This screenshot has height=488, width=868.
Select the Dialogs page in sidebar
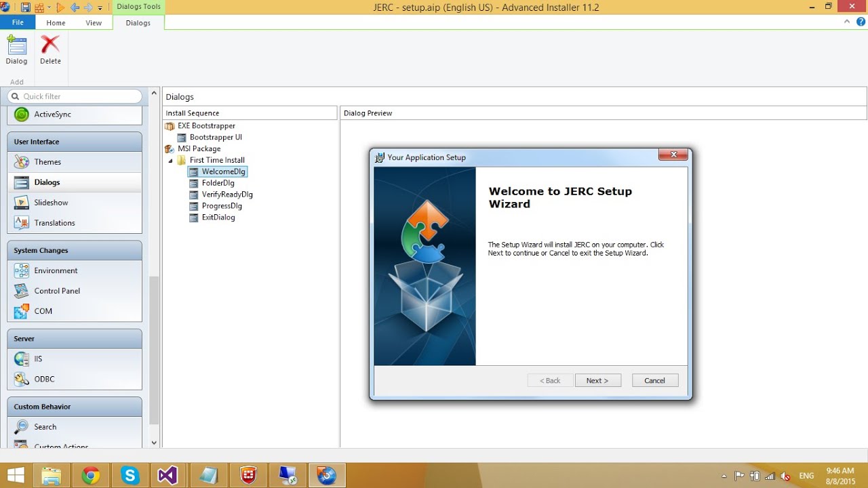click(75, 182)
